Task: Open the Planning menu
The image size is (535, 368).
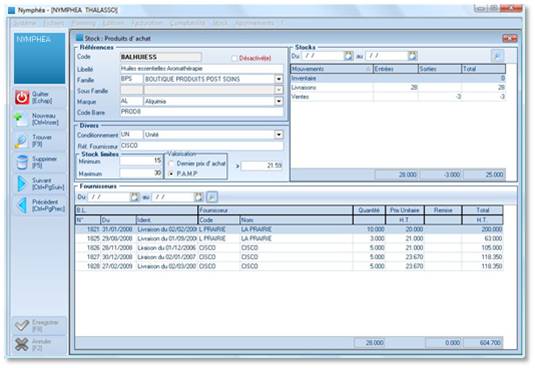Action: 83,23
